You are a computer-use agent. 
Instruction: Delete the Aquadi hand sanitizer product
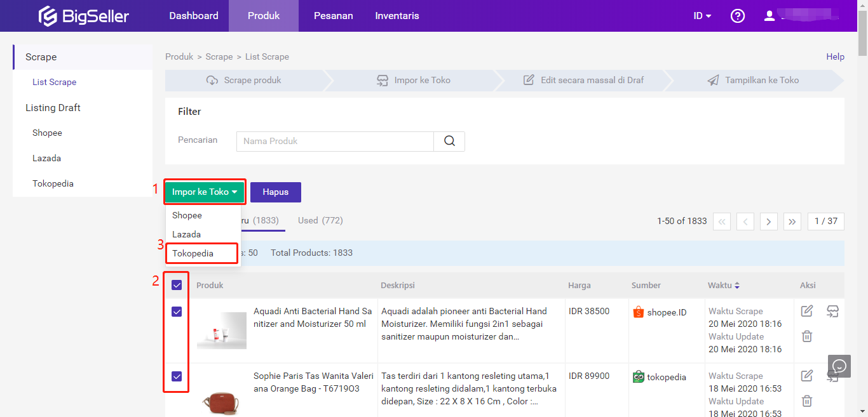(x=807, y=336)
